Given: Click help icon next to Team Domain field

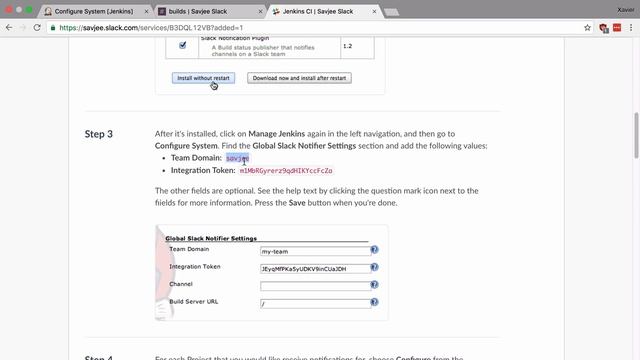Looking at the screenshot, I should pos(374,249).
